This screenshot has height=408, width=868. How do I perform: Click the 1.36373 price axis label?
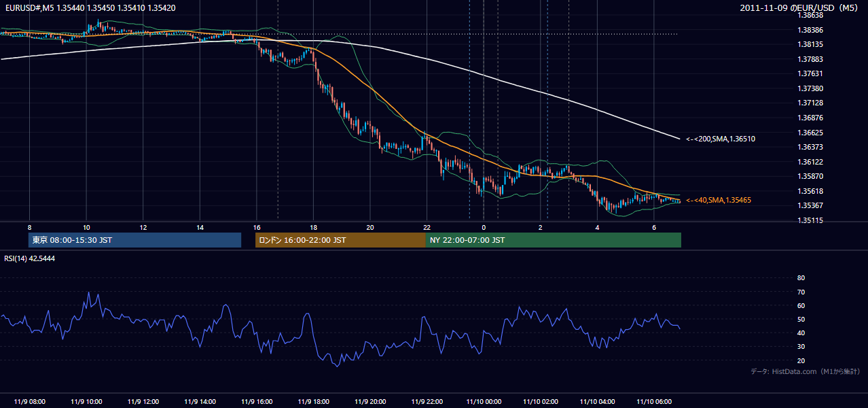tap(810, 147)
